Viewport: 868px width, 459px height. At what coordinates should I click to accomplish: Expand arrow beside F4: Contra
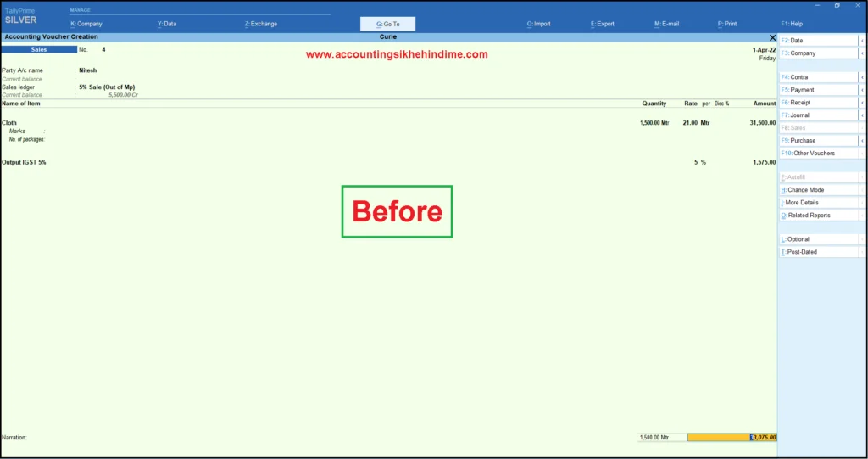pos(862,77)
